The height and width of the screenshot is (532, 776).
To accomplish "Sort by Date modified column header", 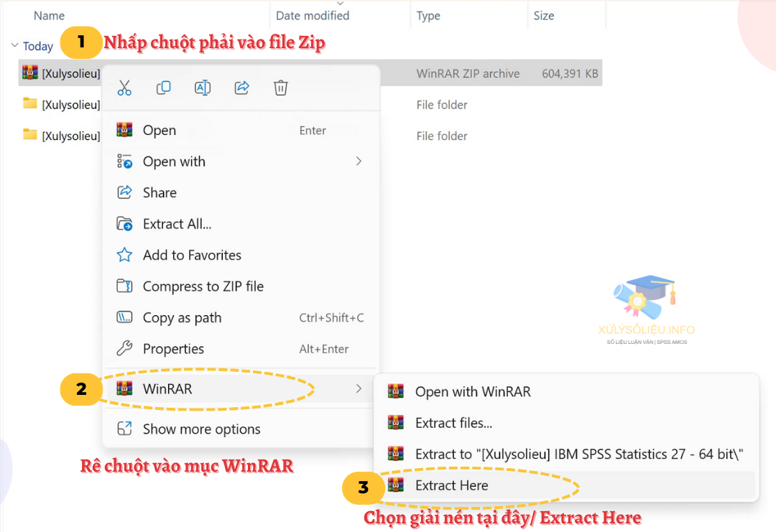I will (313, 16).
